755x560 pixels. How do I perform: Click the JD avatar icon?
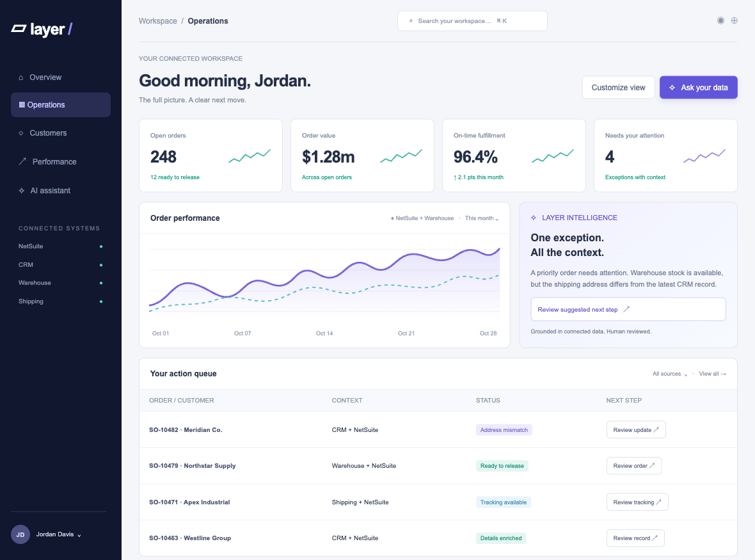coord(20,534)
